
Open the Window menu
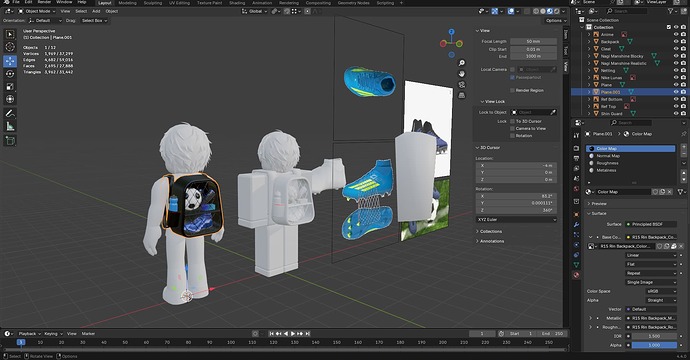64,2
